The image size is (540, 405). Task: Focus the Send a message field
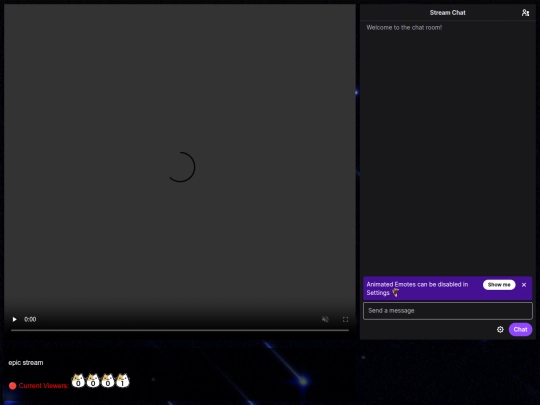[x=448, y=311]
